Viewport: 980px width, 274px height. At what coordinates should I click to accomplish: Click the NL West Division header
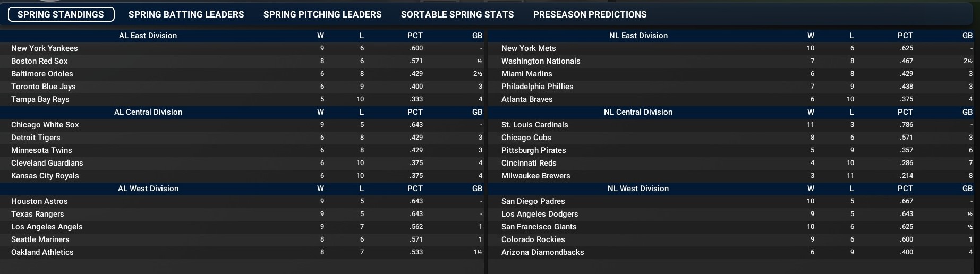638,189
